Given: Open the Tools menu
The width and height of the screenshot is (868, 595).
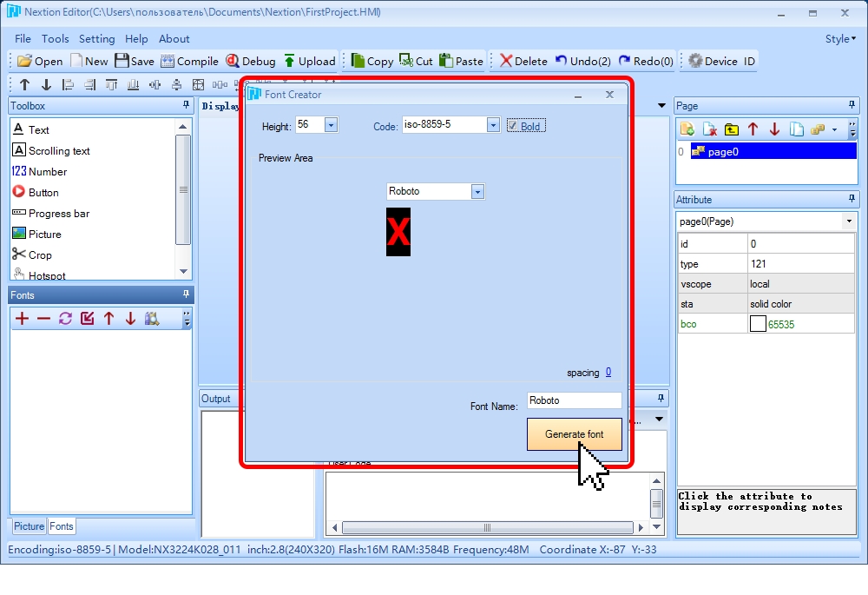Looking at the screenshot, I should 56,39.
